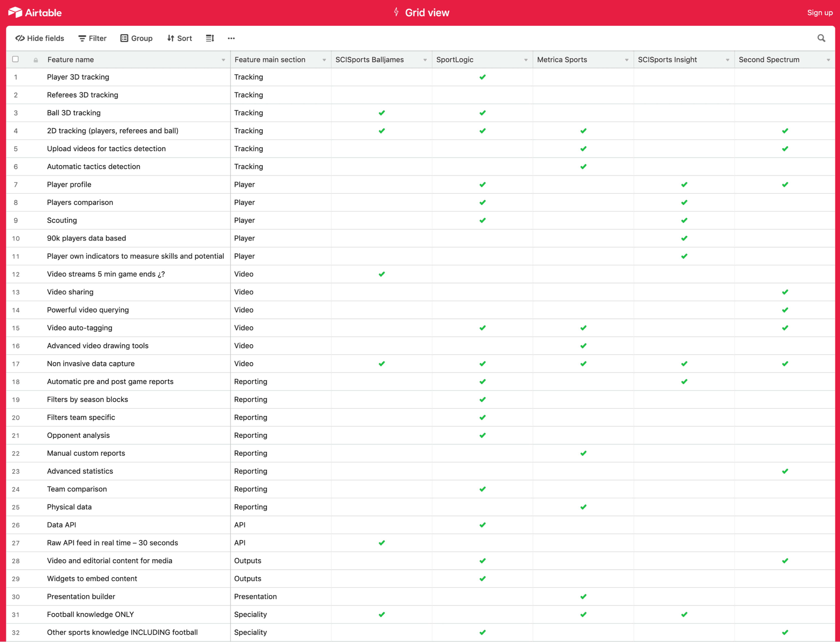Select the 'Opponent analysis' cell
This screenshot has width=840, height=642.
coord(137,436)
